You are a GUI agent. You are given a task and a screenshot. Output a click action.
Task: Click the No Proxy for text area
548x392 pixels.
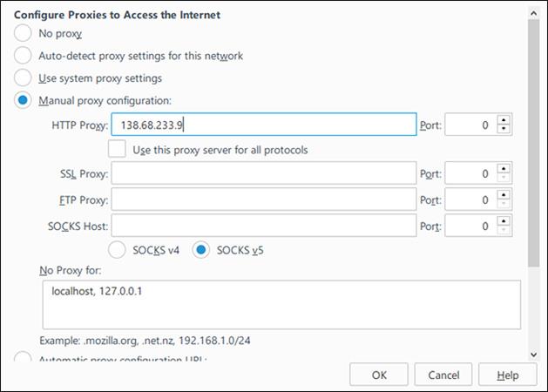coord(281,305)
